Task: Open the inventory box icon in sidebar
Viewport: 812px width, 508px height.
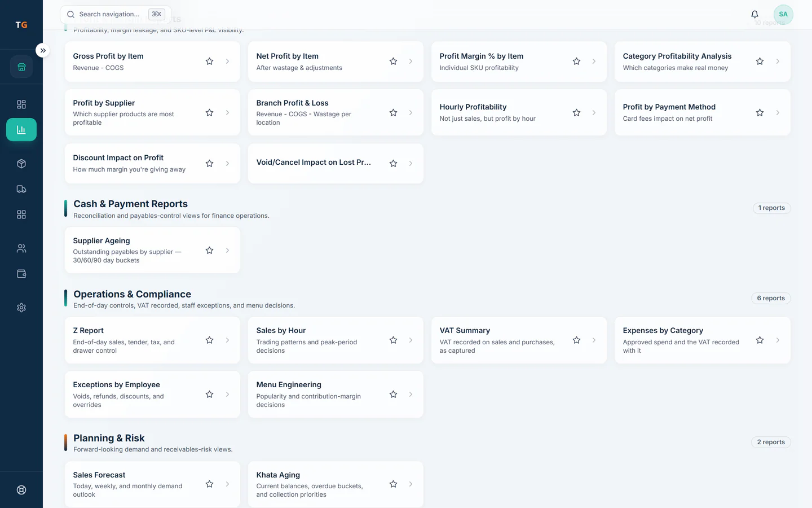Action: (x=21, y=164)
